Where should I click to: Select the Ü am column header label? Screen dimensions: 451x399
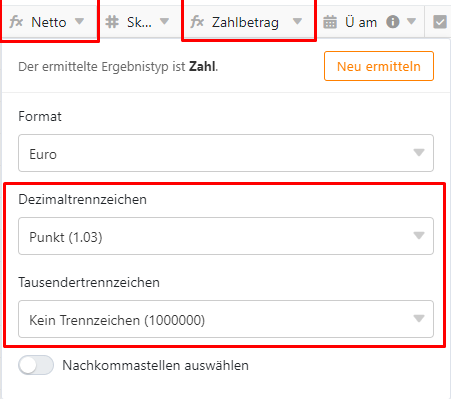(361, 22)
